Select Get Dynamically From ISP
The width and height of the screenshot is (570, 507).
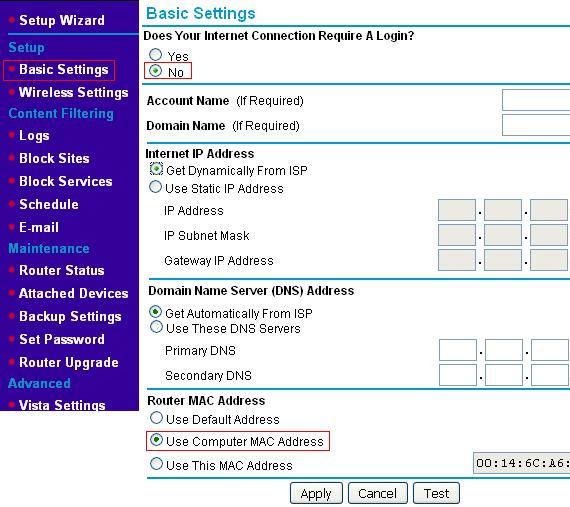[156, 169]
